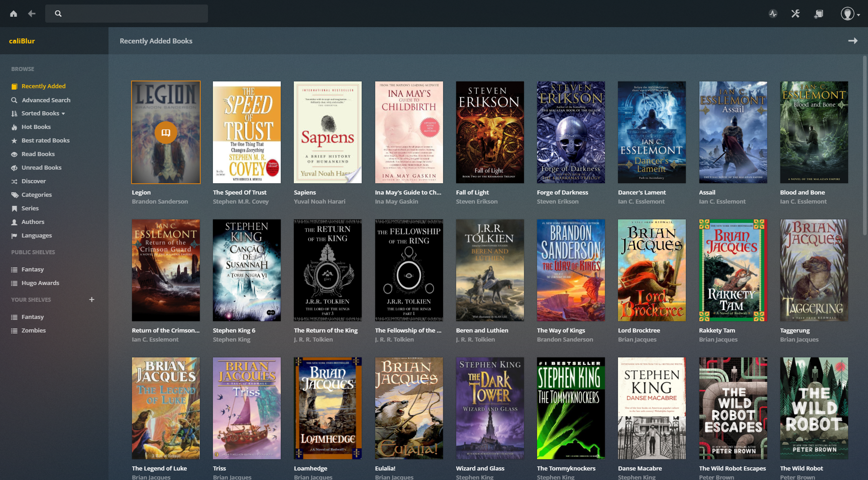
Task: Click author Yuval Noah Harari
Action: click(320, 202)
